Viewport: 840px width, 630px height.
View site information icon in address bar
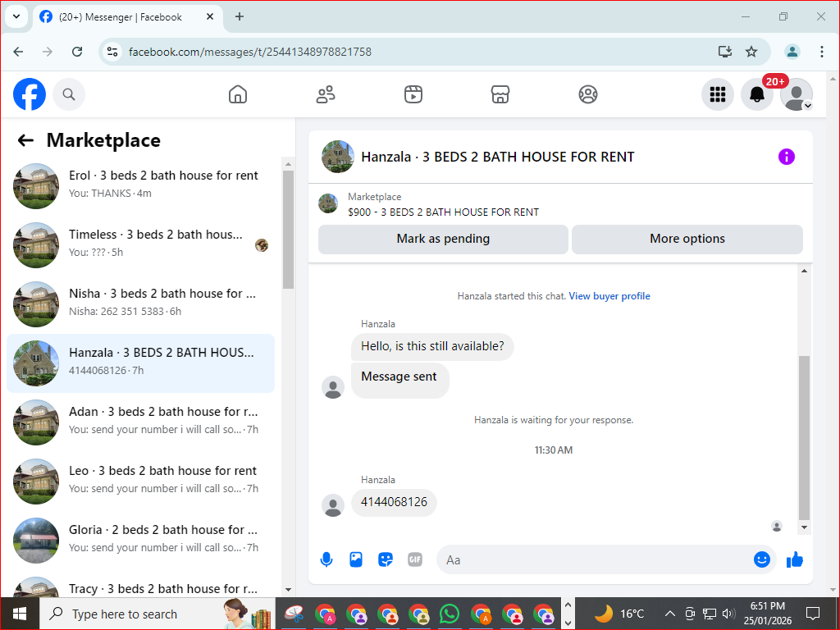[112, 52]
